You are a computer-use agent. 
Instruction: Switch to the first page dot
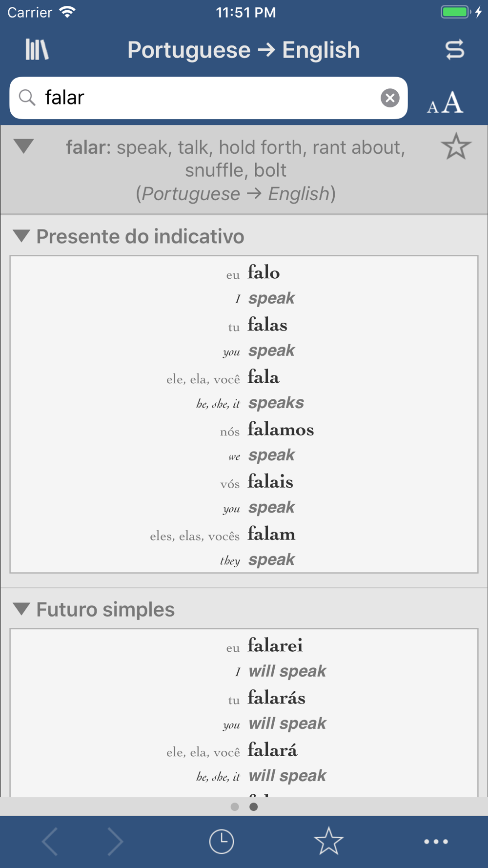(235, 806)
